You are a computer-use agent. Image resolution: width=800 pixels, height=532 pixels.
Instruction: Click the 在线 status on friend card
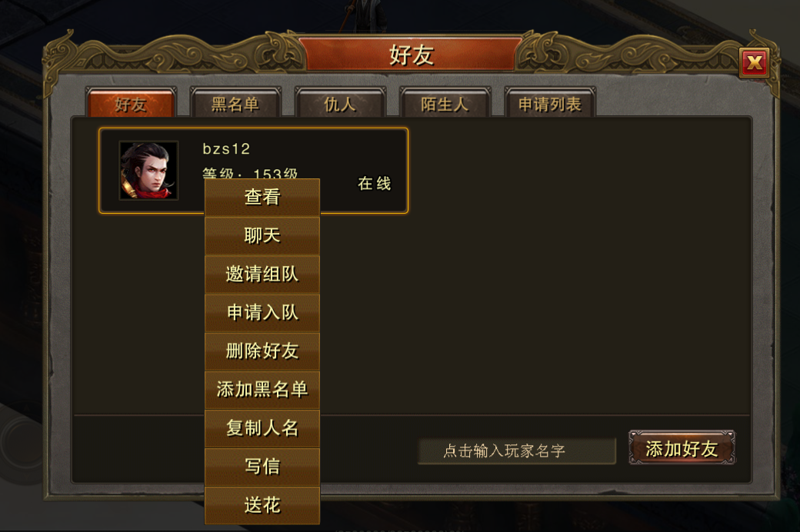374,184
